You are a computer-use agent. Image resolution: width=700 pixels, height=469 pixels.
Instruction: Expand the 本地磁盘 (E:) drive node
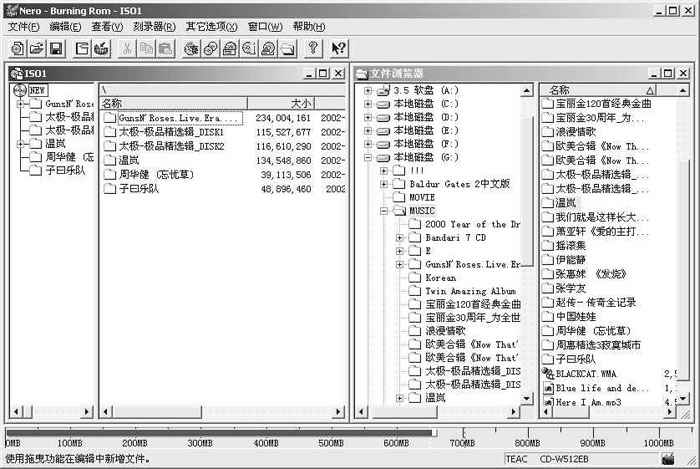(367, 131)
